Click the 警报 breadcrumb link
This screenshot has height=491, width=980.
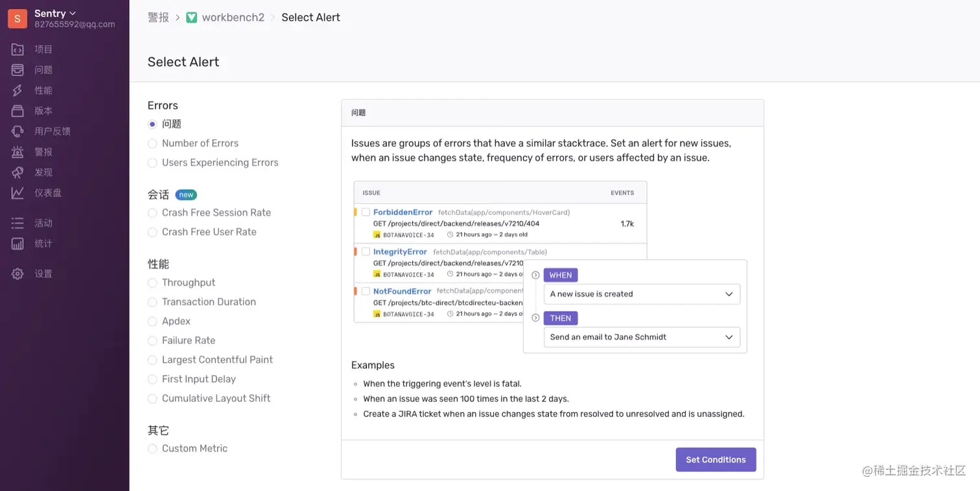click(158, 17)
